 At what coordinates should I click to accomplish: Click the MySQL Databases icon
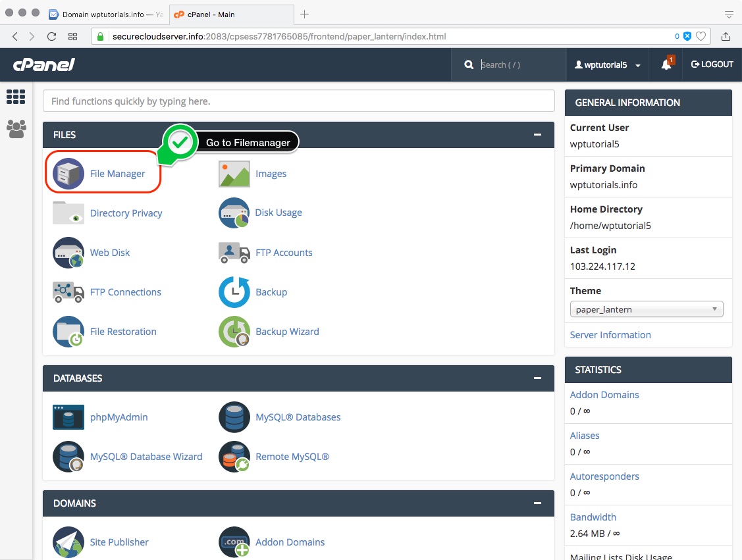234,417
